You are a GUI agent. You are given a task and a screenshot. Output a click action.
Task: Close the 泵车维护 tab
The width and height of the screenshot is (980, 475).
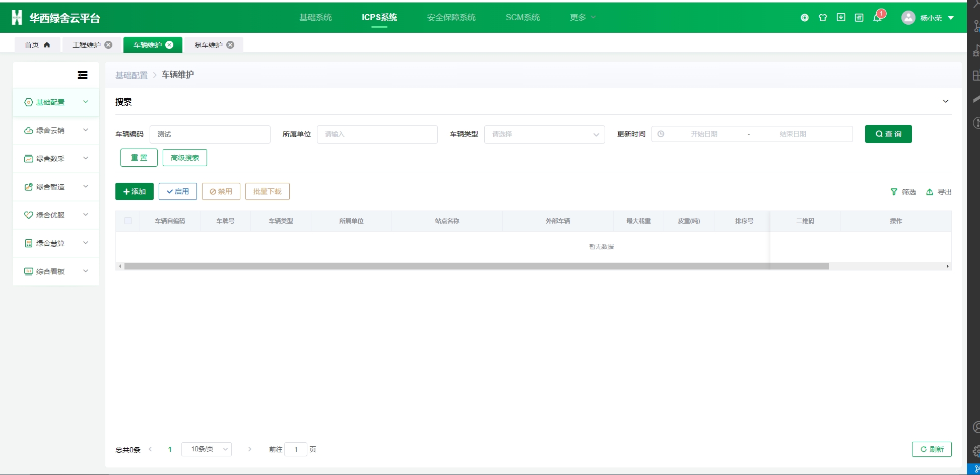(230, 45)
